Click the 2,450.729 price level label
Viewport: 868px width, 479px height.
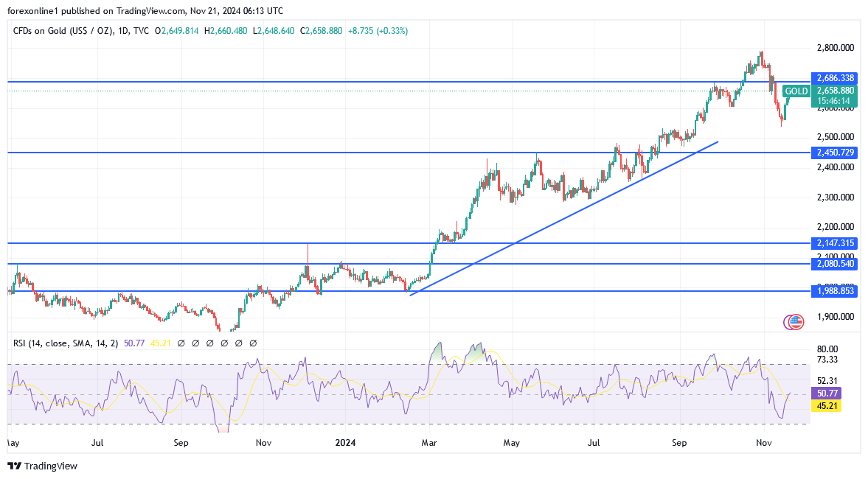click(836, 153)
